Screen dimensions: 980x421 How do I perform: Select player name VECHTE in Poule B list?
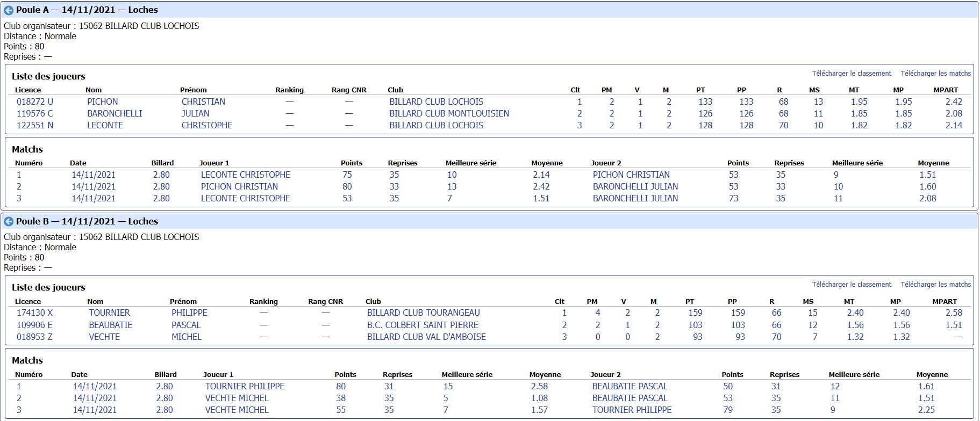104,337
